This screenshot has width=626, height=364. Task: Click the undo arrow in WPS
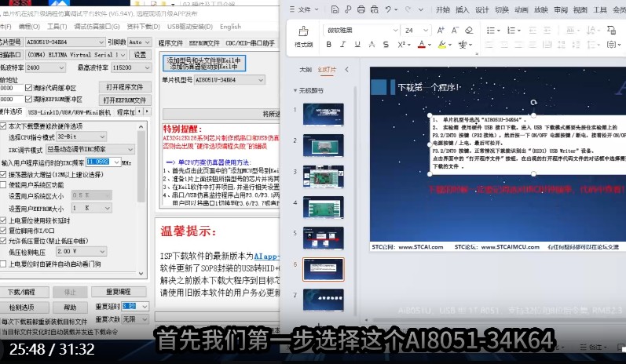[388, 9]
